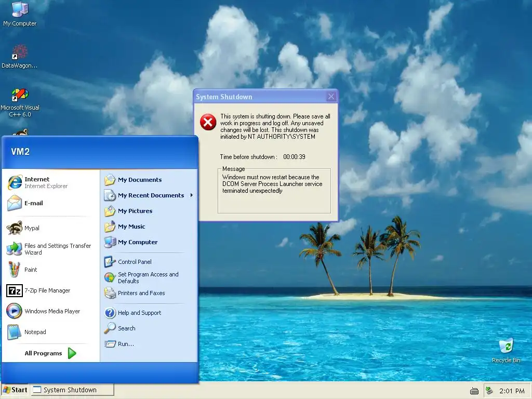Choose Help and Support label
The width and height of the screenshot is (532, 399).
tap(139, 312)
